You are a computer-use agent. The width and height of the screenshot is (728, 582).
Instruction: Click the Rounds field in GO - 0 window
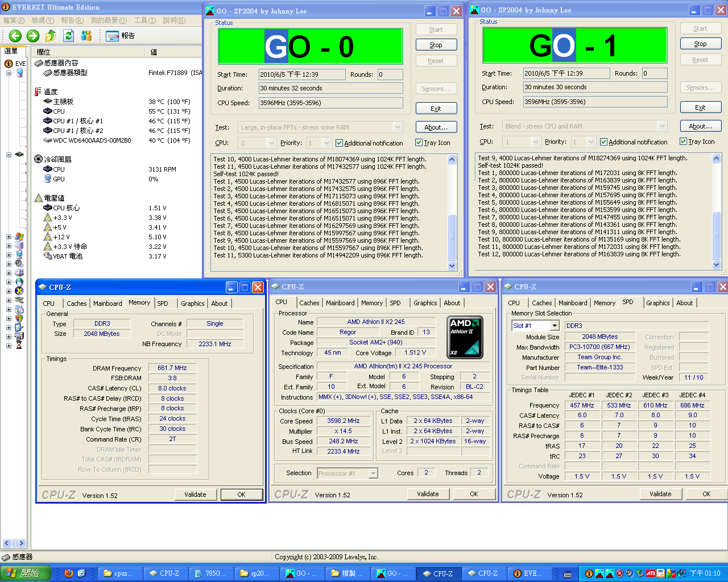pos(390,74)
